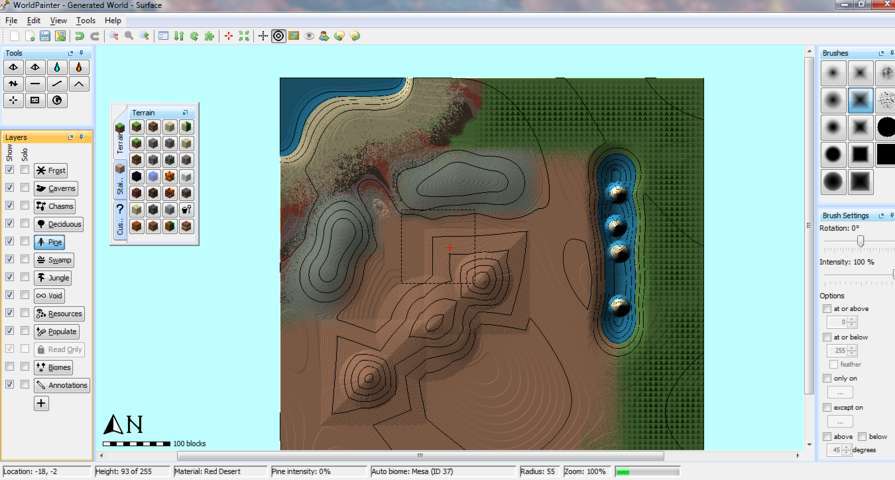Increase the 'at or below' value stepper
This screenshot has width=895, height=480.
(854, 348)
